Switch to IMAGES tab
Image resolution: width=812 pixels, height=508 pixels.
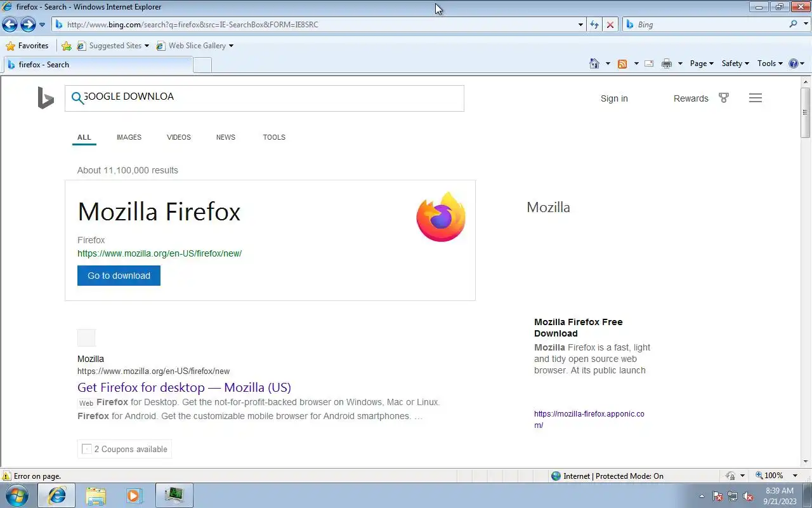129,137
